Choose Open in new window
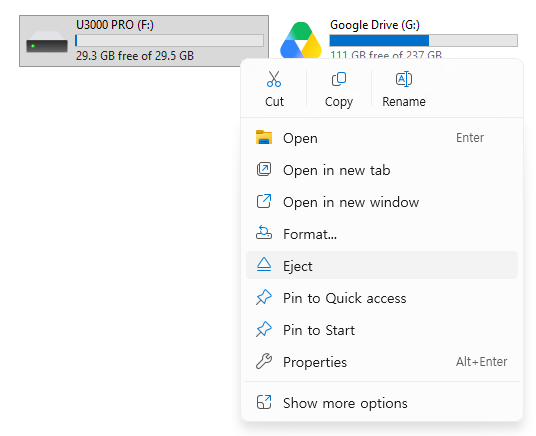 [382, 202]
